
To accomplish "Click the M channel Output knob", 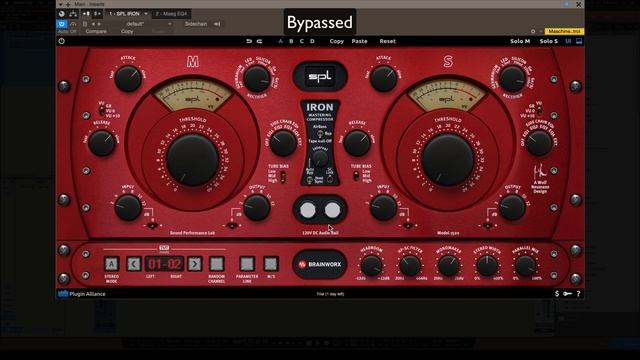I will [x=257, y=208].
